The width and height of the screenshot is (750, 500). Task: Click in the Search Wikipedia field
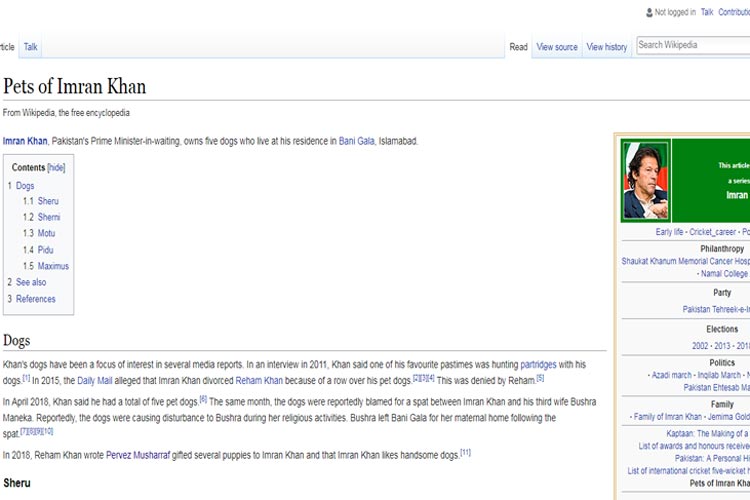pyautogui.click(x=690, y=45)
